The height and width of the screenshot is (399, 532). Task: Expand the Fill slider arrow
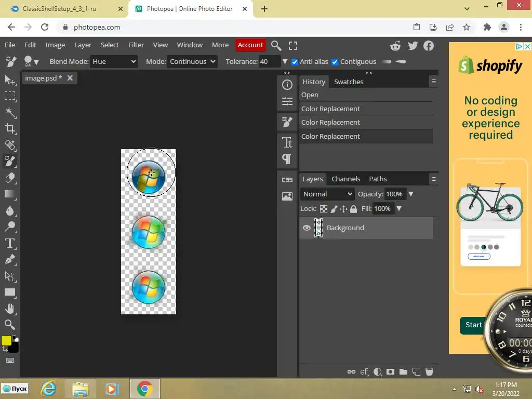tap(399, 209)
